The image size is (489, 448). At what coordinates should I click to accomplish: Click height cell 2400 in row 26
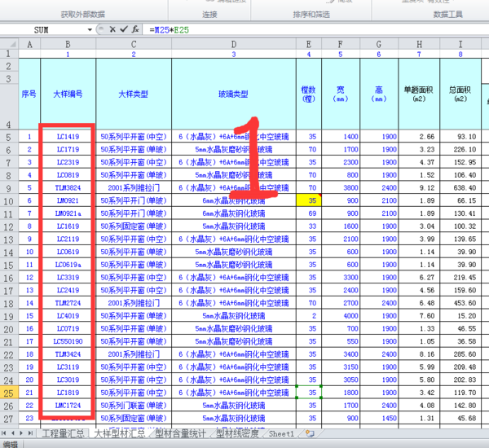(x=379, y=406)
